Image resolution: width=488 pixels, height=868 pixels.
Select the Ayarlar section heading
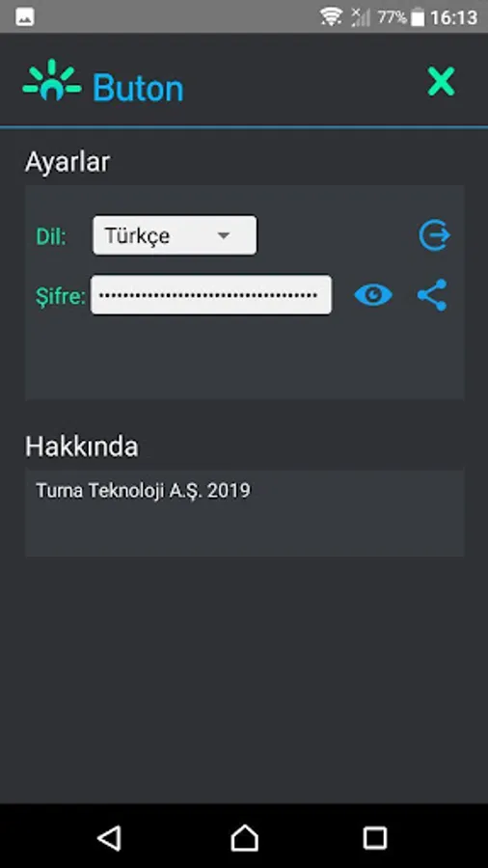coord(68,162)
